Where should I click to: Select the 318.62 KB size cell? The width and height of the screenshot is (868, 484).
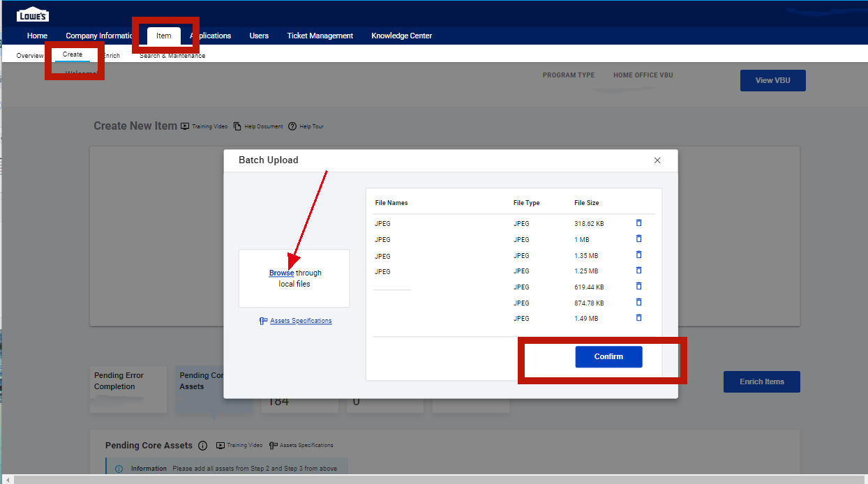[x=589, y=224]
